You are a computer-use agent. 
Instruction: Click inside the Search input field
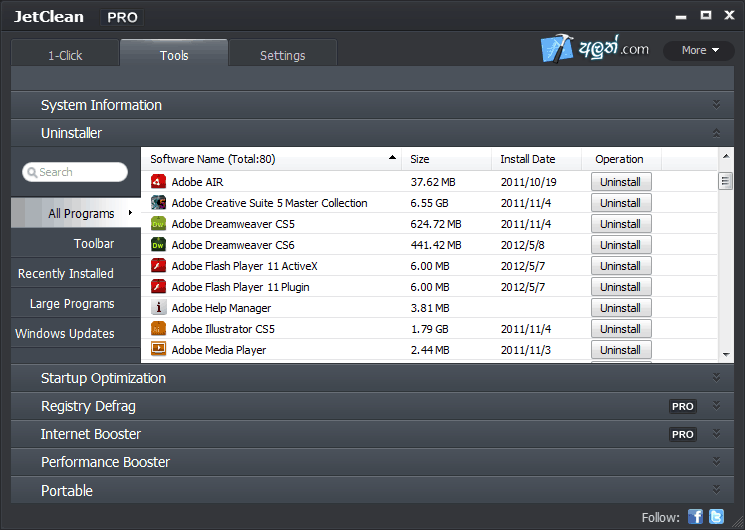click(75, 172)
